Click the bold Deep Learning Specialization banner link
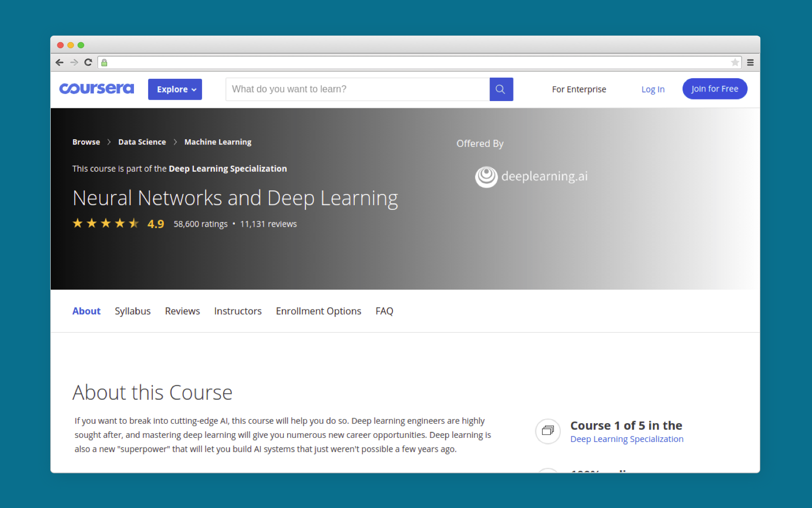The image size is (812, 508). point(228,169)
